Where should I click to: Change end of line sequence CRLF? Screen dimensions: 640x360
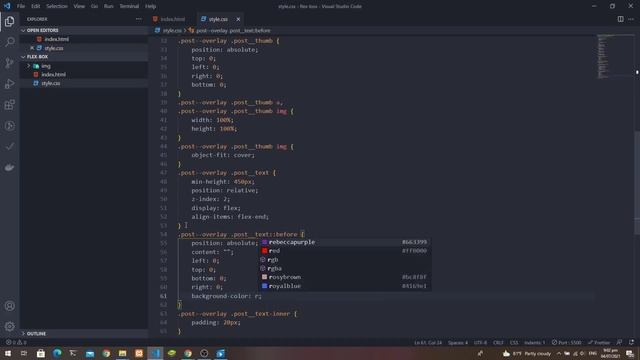pos(498,342)
